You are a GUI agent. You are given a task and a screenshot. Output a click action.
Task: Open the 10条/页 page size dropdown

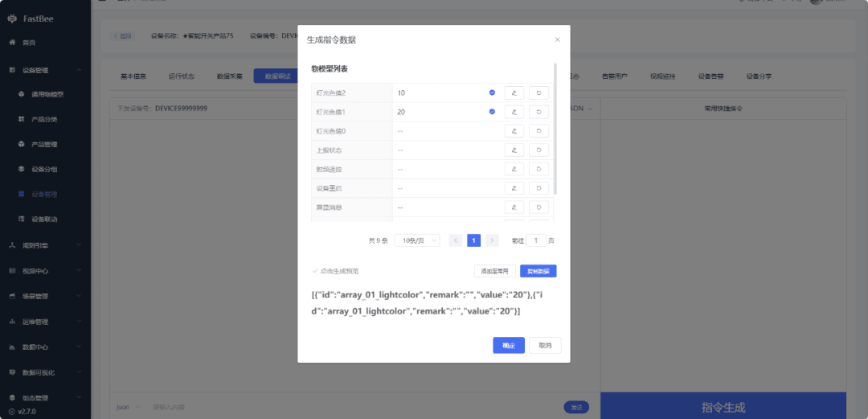click(x=417, y=240)
